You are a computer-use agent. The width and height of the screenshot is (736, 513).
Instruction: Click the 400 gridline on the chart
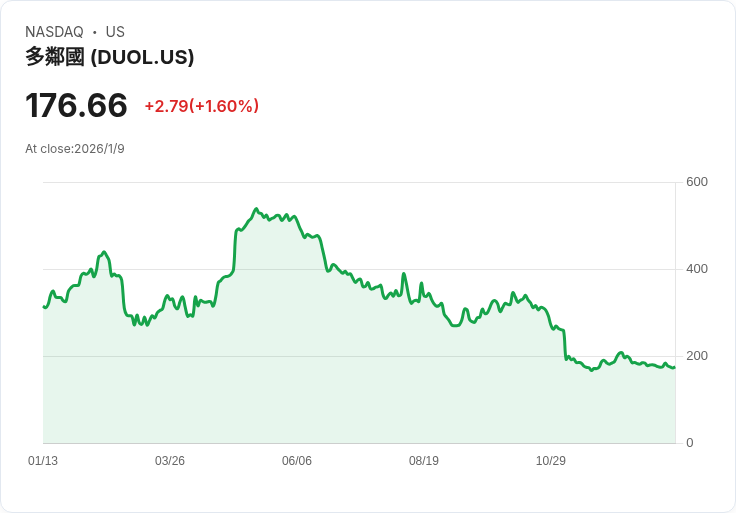click(x=359, y=269)
